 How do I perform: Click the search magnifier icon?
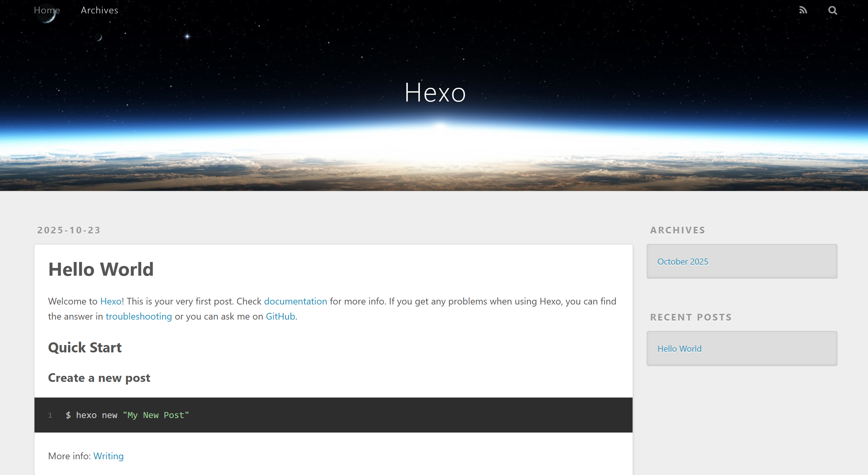coord(833,10)
